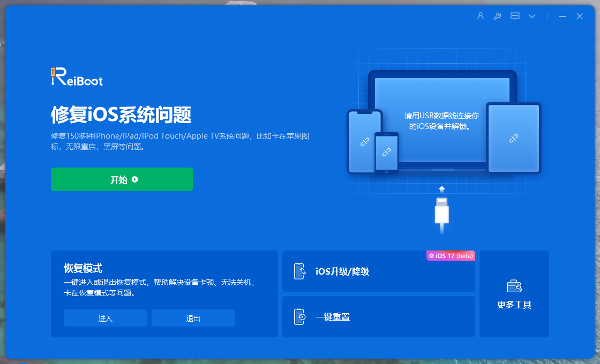Click the toolbox icon above 更多工具
Viewport: 600px width, 364px height.
click(514, 286)
